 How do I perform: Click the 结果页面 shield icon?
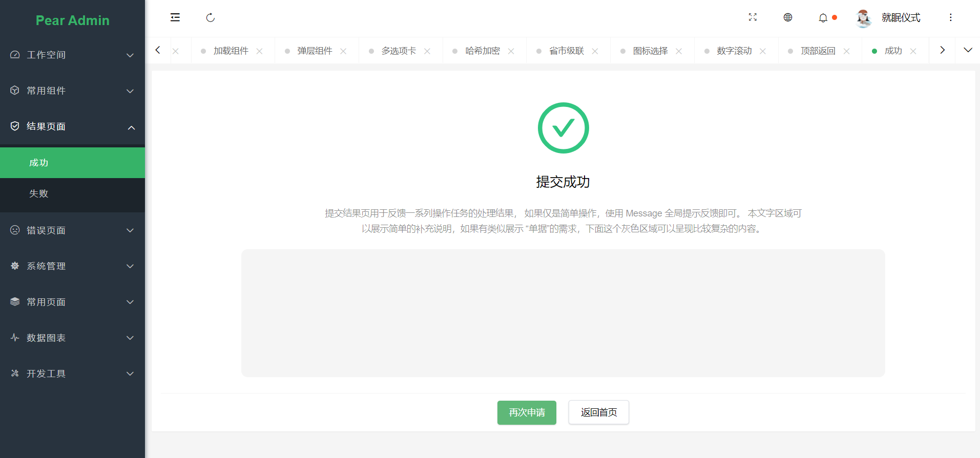pyautogui.click(x=15, y=126)
